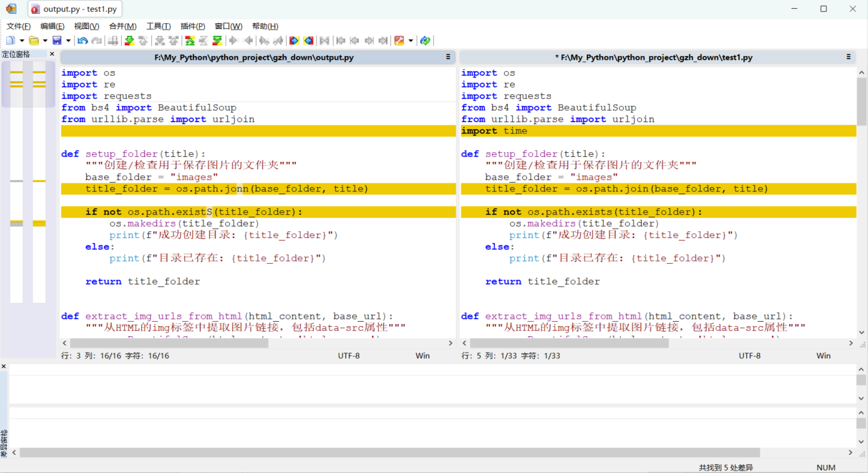Click the Refresh comparison icon
Screen dimensions: 868x473
[425, 41]
